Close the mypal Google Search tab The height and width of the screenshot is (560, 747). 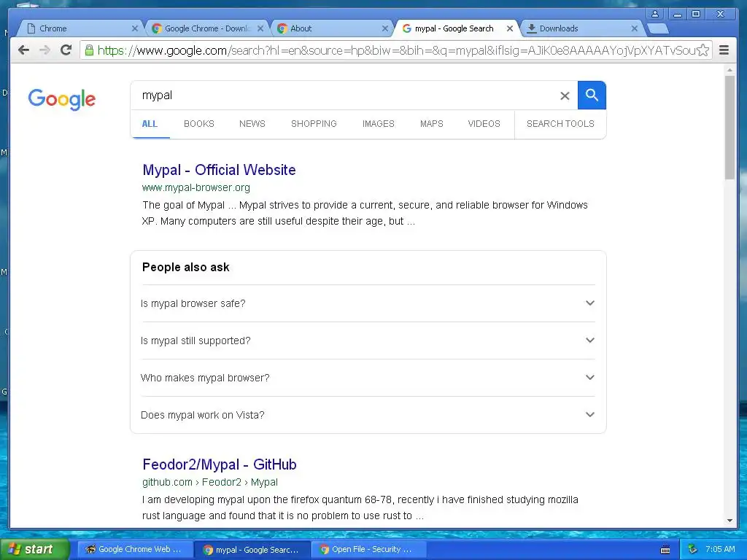click(510, 28)
